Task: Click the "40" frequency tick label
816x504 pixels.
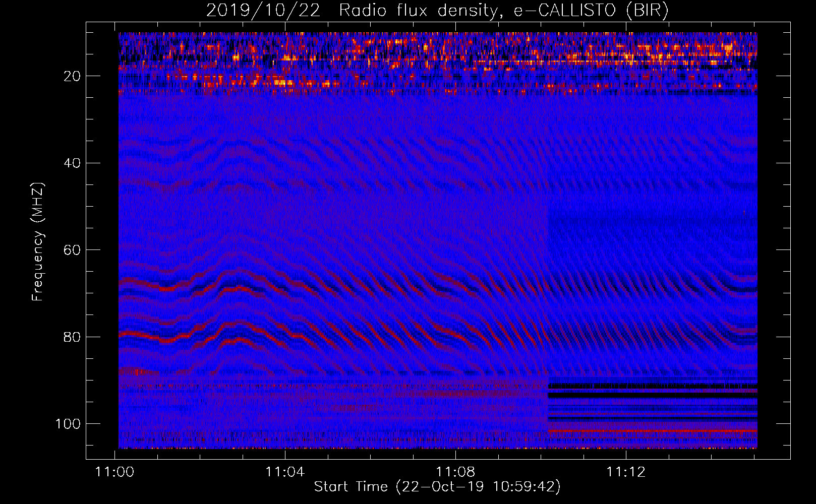Action: point(72,163)
